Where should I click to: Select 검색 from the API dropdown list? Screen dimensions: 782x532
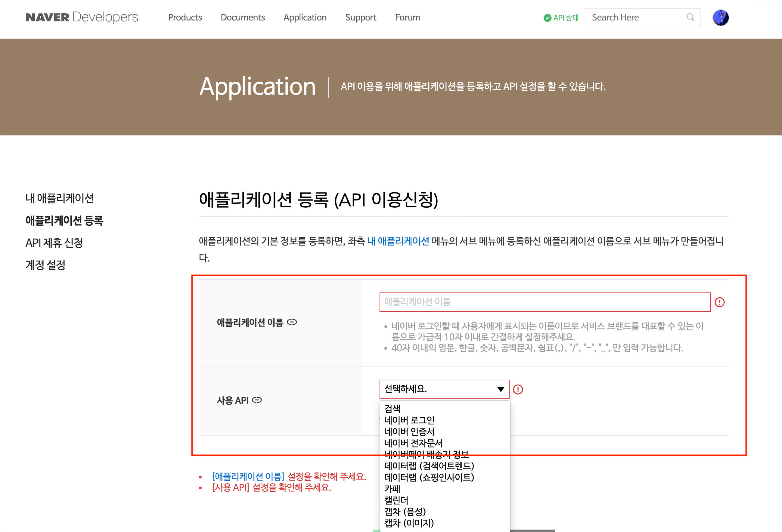point(392,409)
